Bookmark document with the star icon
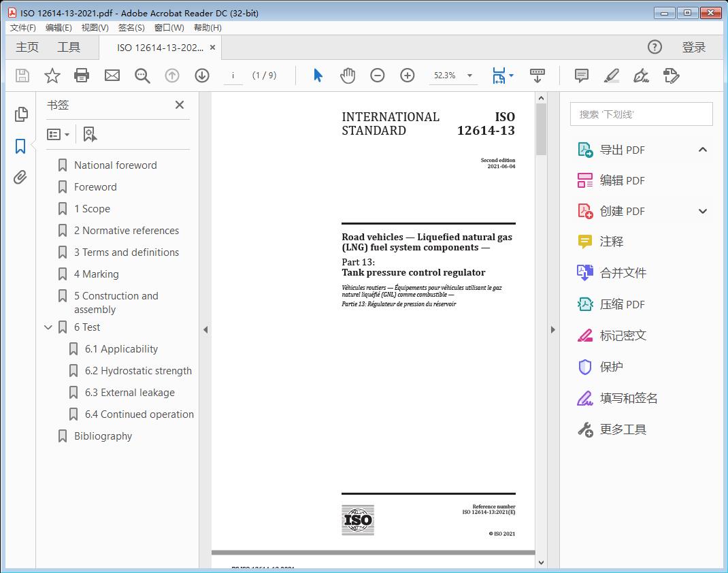The width and height of the screenshot is (728, 573). pyautogui.click(x=52, y=76)
